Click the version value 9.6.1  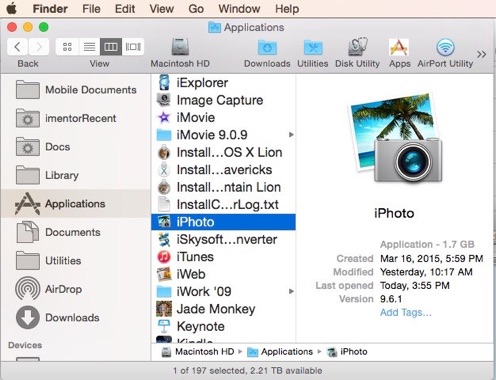point(391,299)
